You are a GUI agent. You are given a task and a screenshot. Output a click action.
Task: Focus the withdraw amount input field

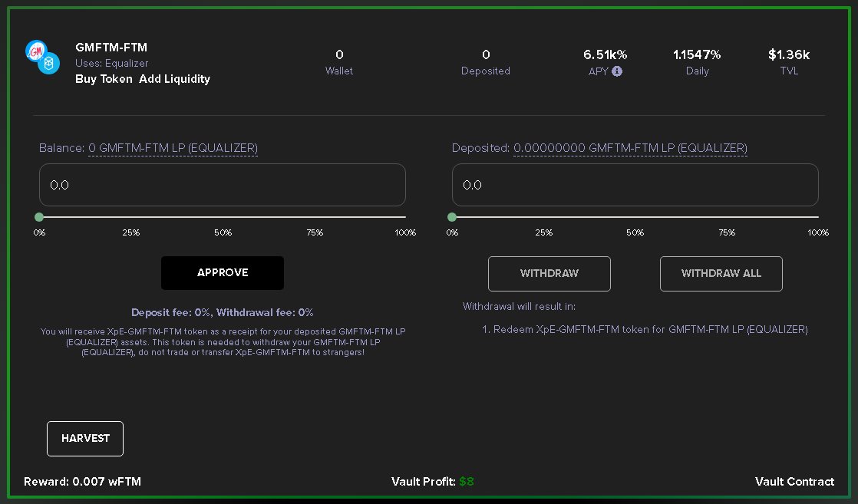tap(635, 185)
